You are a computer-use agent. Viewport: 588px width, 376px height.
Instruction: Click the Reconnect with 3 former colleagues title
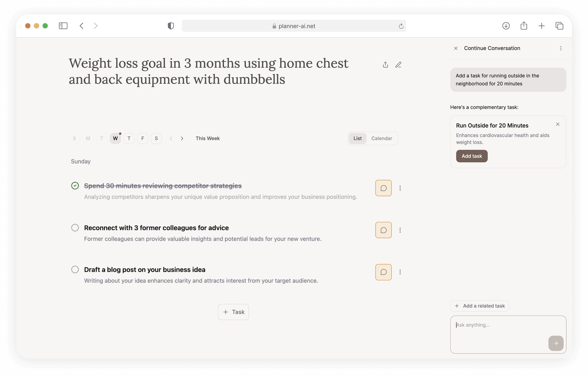point(156,228)
